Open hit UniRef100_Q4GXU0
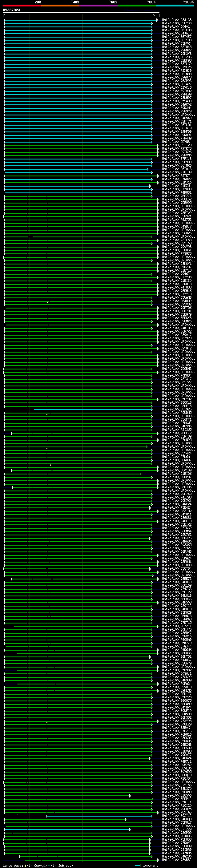The height and width of the screenshot is (868, 197). pos(177,856)
